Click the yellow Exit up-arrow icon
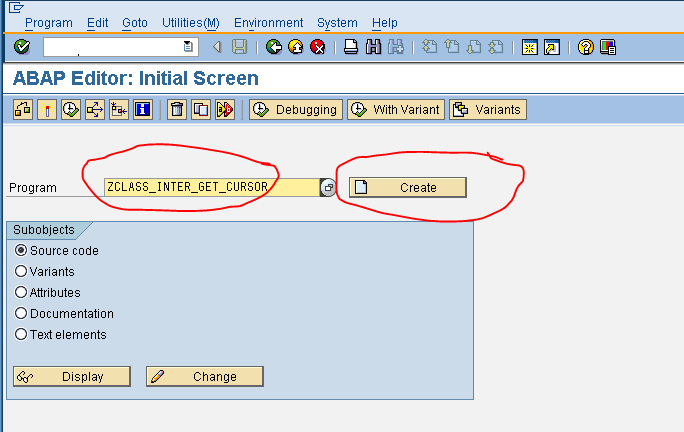Image resolution: width=684 pixels, height=432 pixels. (296, 47)
